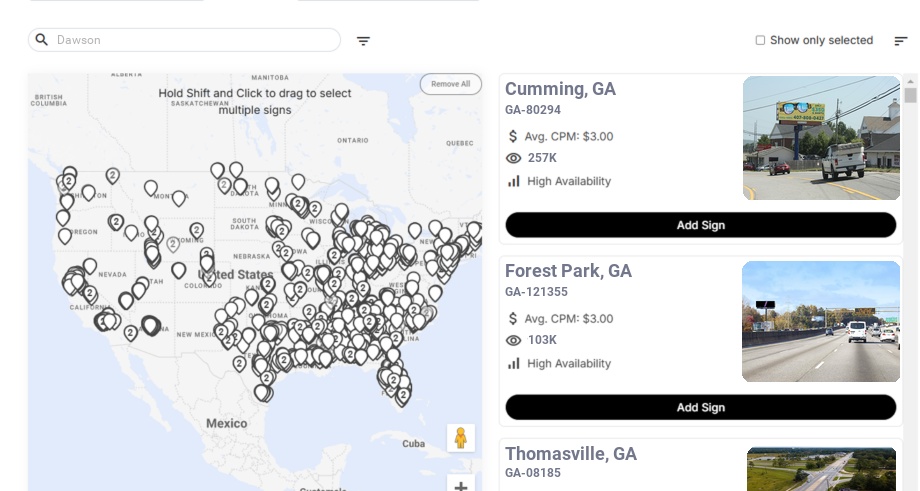920x491 pixels.
Task: Click the Forest Park impressions eye icon
Action: pyautogui.click(x=514, y=340)
